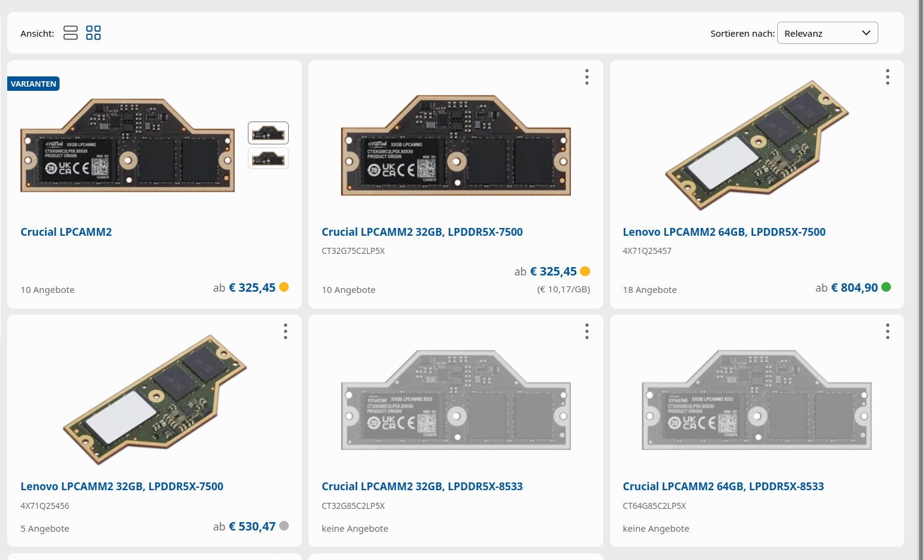924x560 pixels.
Task: Open options menu for Crucial 32GB LPDDR5X-7500
Action: [587, 77]
